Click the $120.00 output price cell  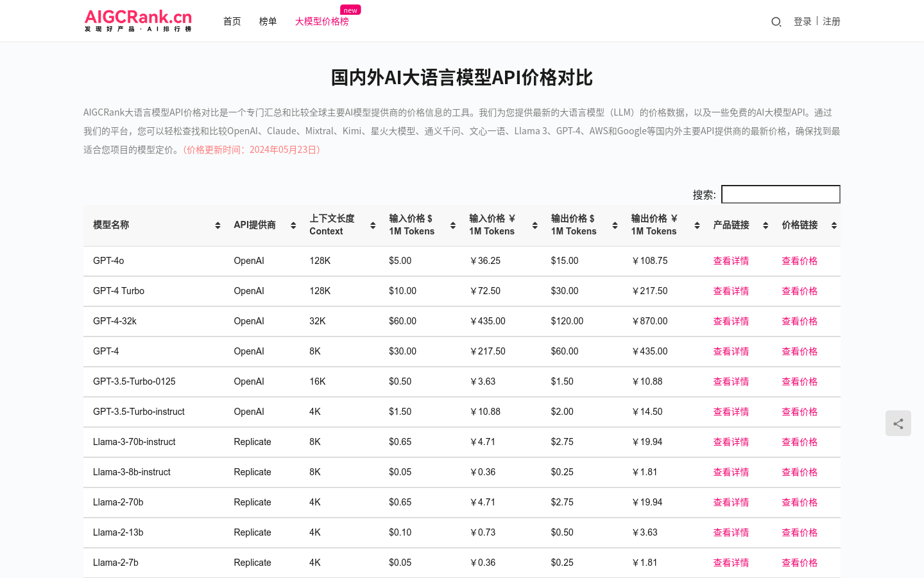click(567, 321)
